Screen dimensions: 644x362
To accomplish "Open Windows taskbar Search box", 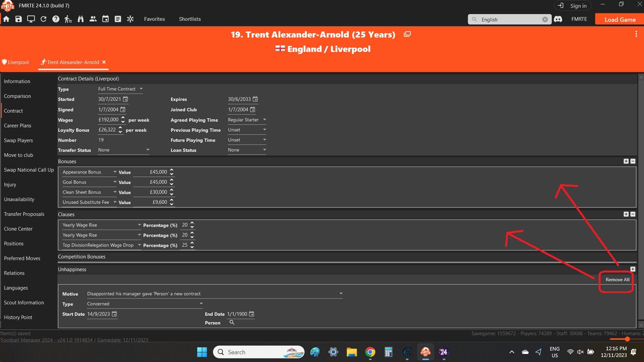I will [x=259, y=352].
